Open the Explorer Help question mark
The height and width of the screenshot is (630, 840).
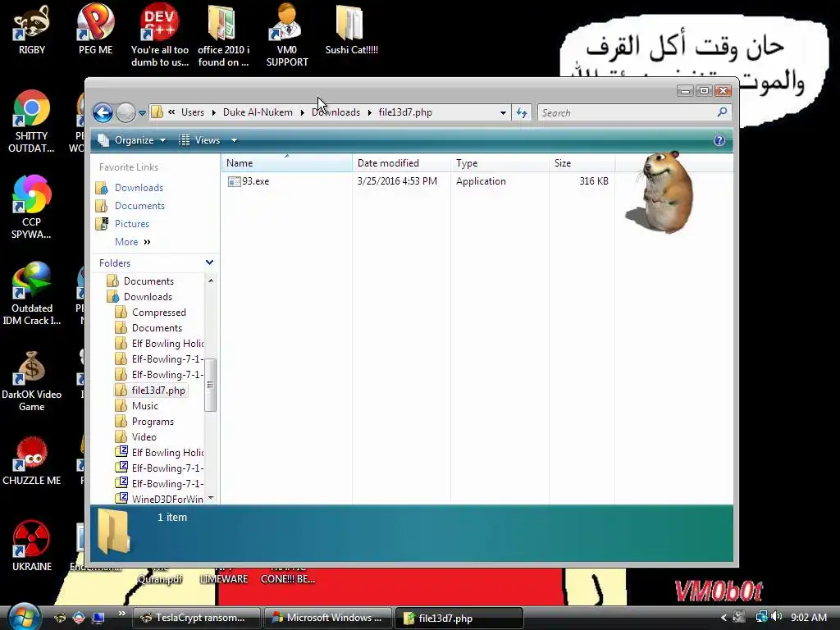(719, 140)
